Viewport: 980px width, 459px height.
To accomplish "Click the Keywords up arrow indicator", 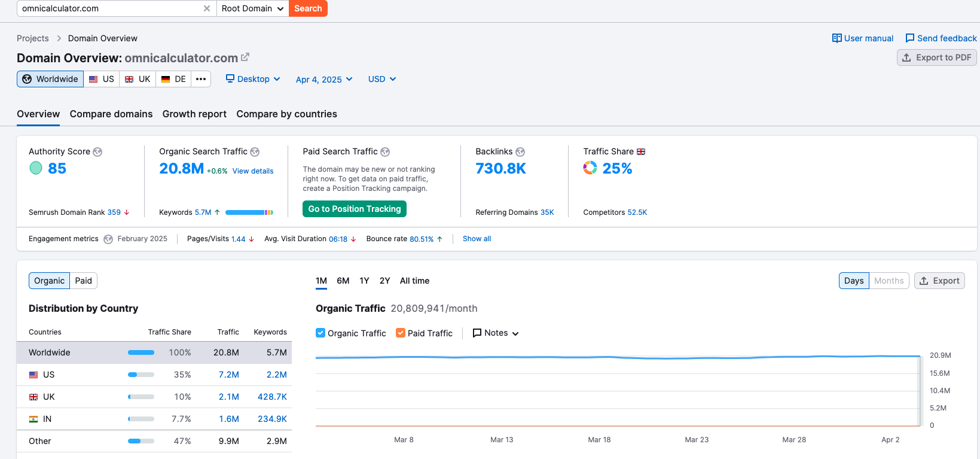I will click(217, 212).
